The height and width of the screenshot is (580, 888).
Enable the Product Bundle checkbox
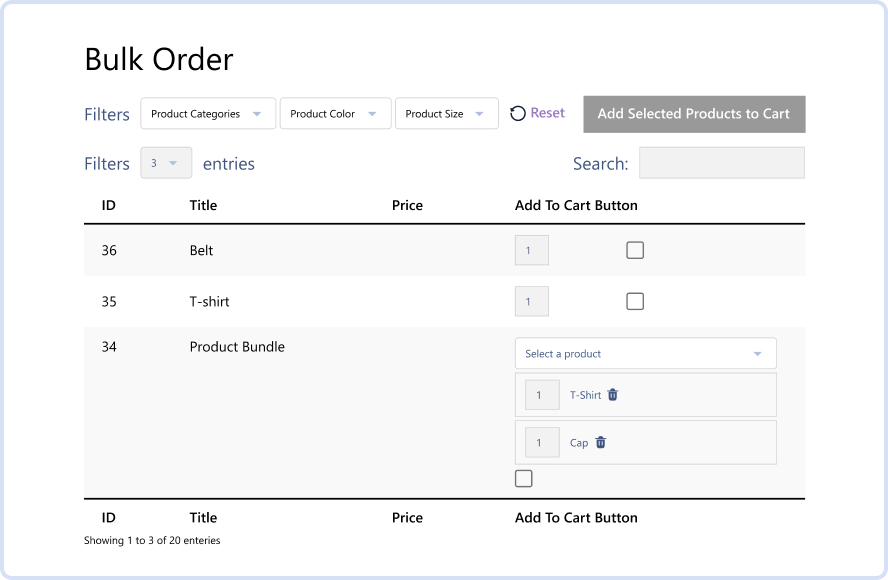523,478
